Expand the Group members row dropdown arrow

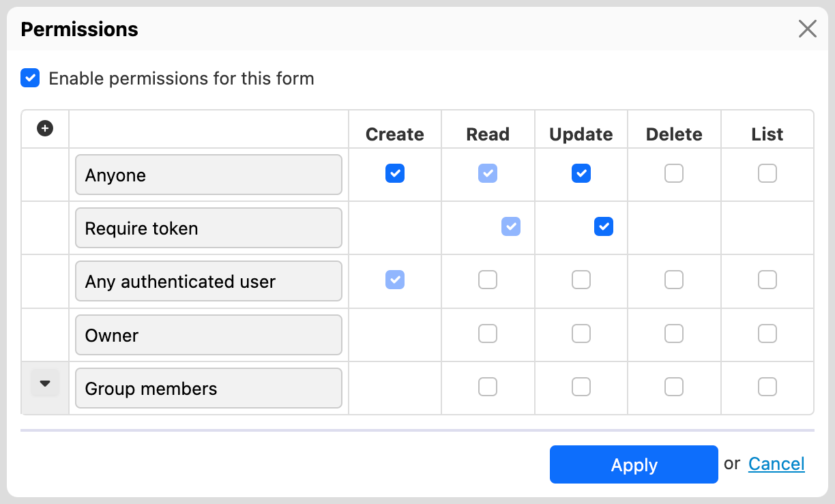pos(45,383)
